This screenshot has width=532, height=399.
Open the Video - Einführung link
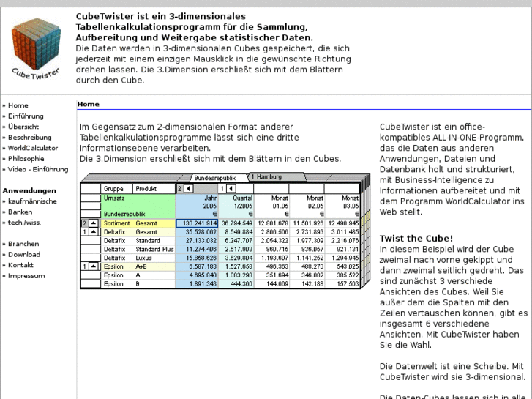coord(38,169)
